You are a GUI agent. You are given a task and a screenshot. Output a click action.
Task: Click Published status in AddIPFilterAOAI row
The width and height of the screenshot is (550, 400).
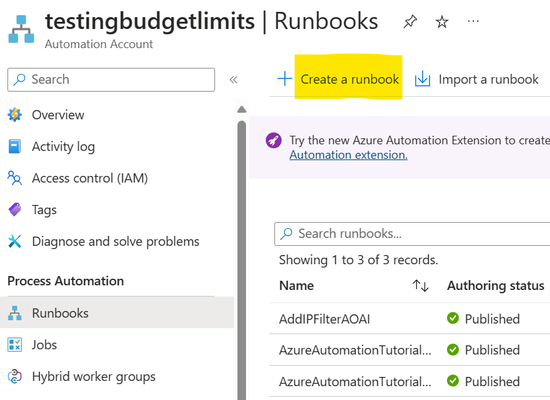(x=492, y=319)
